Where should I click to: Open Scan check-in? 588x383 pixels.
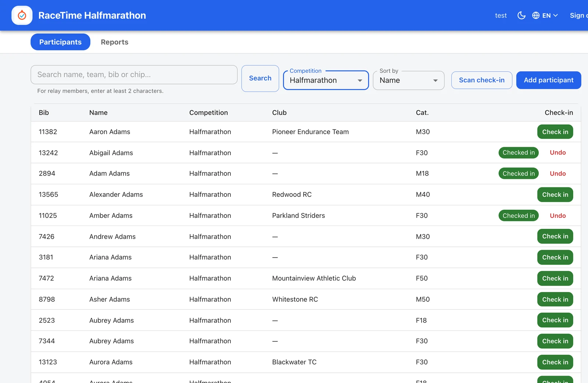pyautogui.click(x=481, y=80)
